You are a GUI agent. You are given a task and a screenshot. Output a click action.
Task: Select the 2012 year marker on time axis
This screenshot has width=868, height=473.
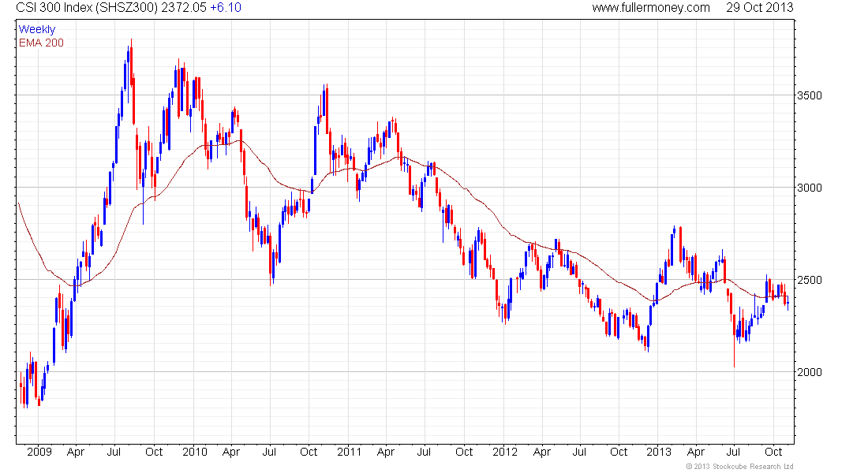click(504, 452)
